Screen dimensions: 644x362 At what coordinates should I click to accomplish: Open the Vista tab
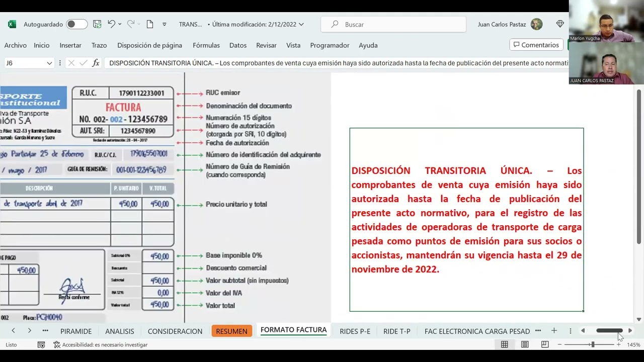coord(293,45)
